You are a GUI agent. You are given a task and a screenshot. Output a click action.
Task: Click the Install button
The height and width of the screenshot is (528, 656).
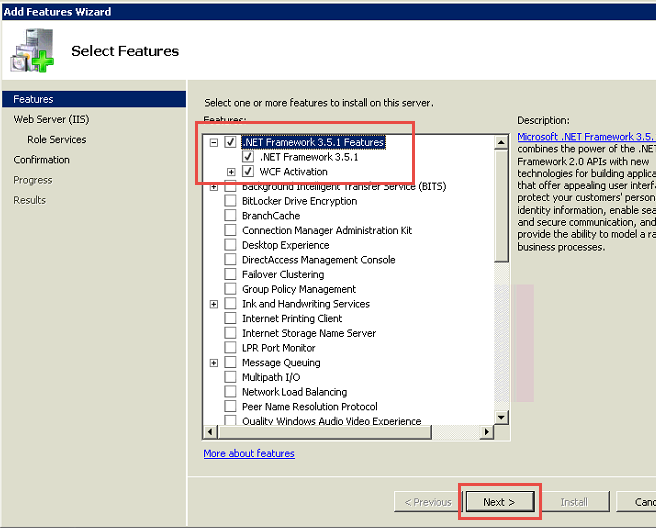574,502
